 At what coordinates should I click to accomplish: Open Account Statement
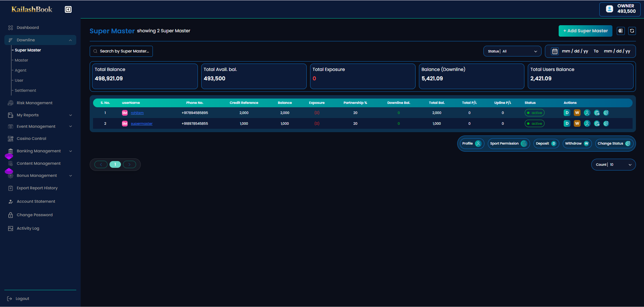[36, 201]
